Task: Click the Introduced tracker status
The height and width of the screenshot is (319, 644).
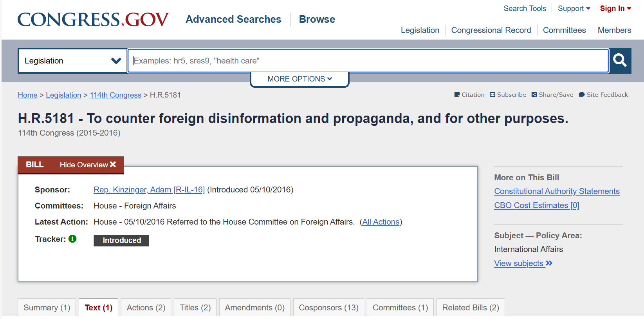Action: [x=121, y=240]
